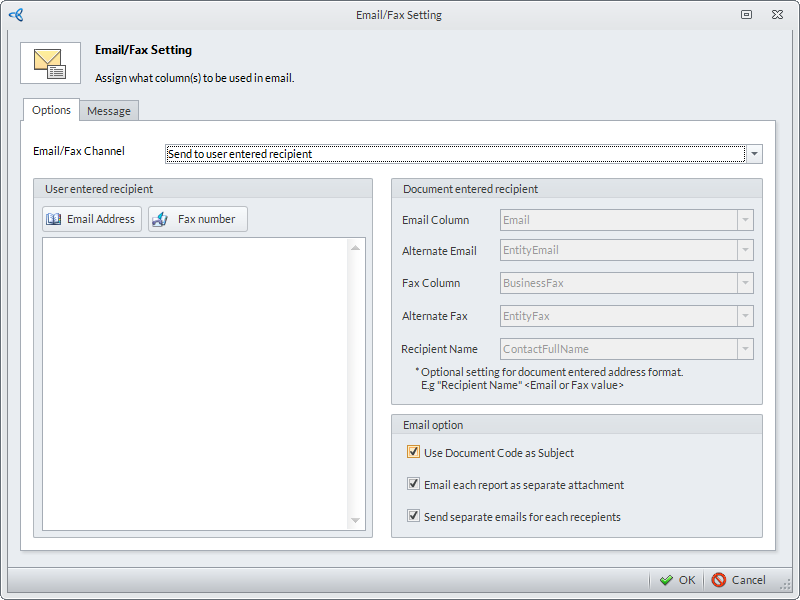Toggle Email each report as separate attachment
800x600 pixels.
pos(414,484)
